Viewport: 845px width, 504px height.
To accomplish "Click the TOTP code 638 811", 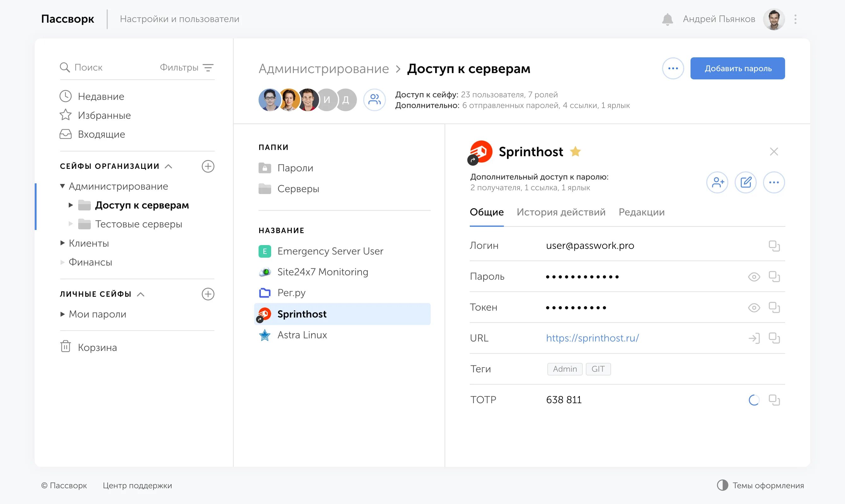I will pyautogui.click(x=563, y=400).
